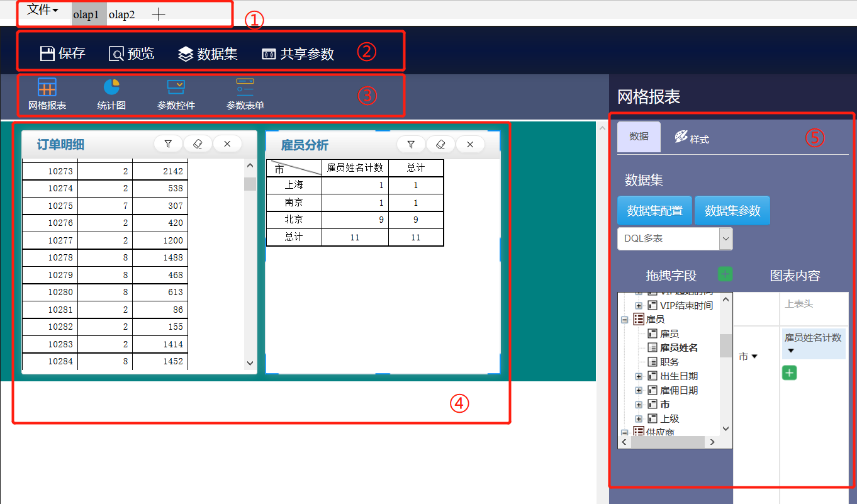857x504 pixels.
Task: Select the 参数表单 parameter form component
Action: pos(245,94)
